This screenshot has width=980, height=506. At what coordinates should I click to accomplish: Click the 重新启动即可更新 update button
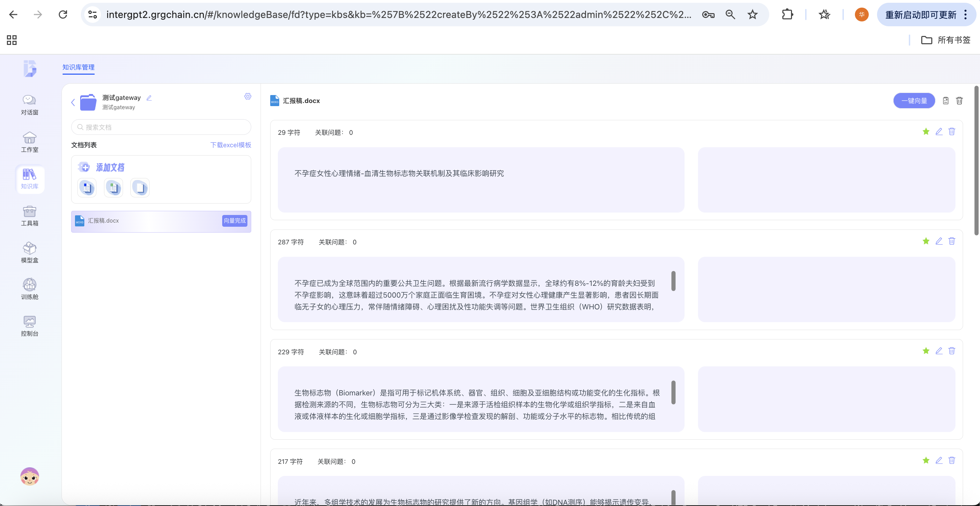[920, 15]
